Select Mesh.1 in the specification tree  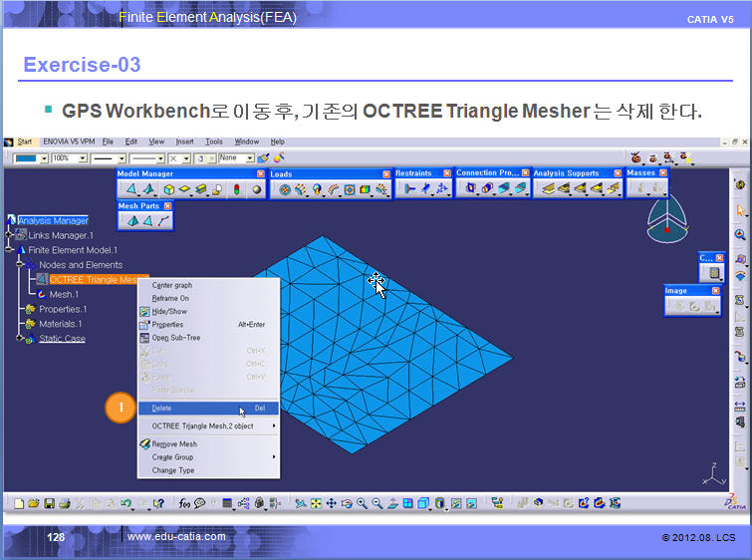64,294
